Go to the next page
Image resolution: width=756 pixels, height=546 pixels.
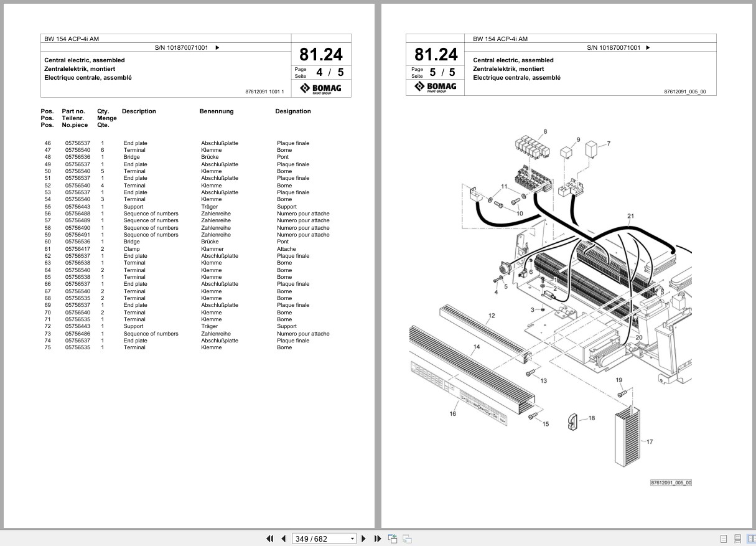click(x=364, y=539)
